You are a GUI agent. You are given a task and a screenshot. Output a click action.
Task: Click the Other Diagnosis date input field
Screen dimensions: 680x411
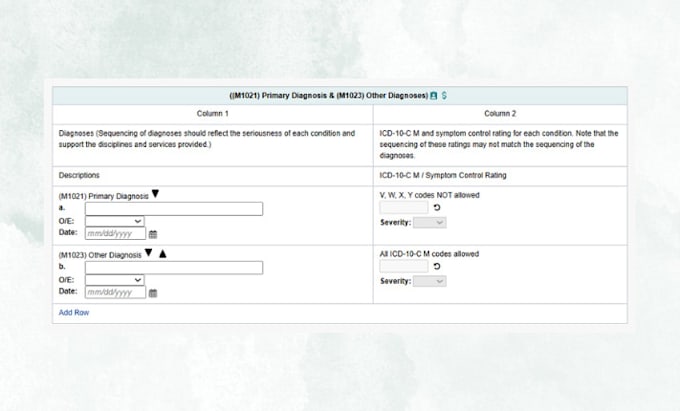(115, 292)
